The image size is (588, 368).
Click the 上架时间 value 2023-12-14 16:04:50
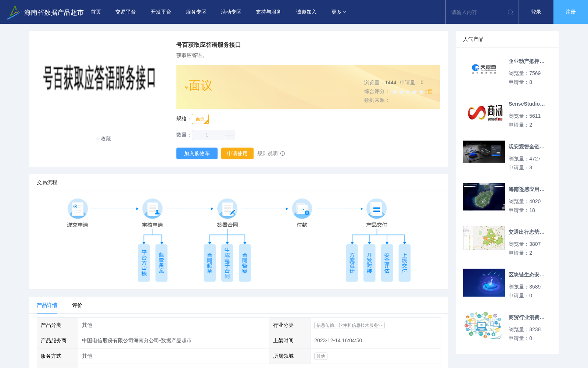click(x=338, y=341)
